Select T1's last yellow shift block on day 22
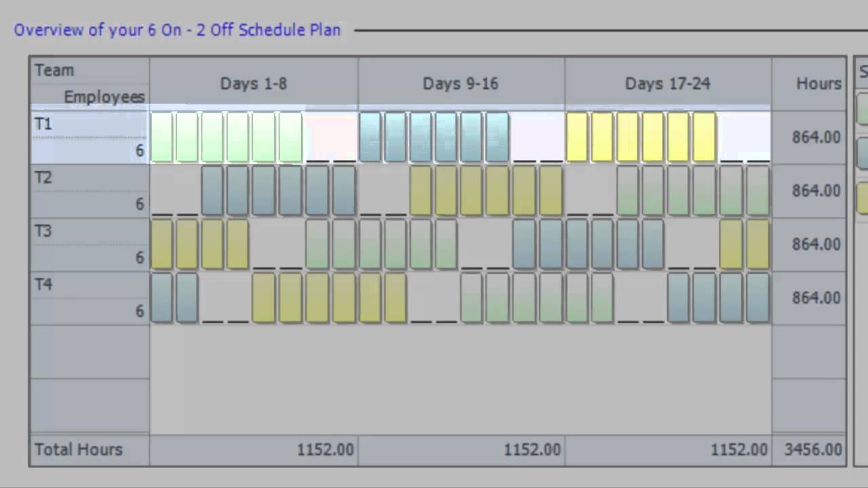 [705, 138]
